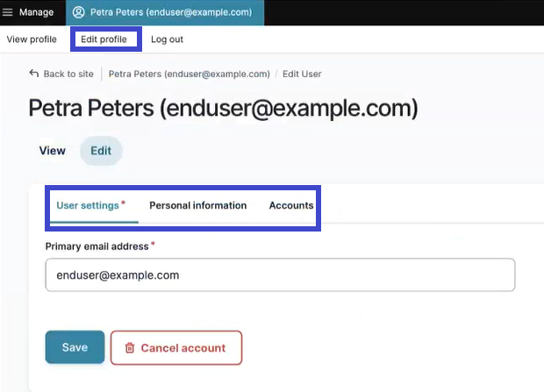Switch to the View tab
544x392 pixels.
click(53, 151)
